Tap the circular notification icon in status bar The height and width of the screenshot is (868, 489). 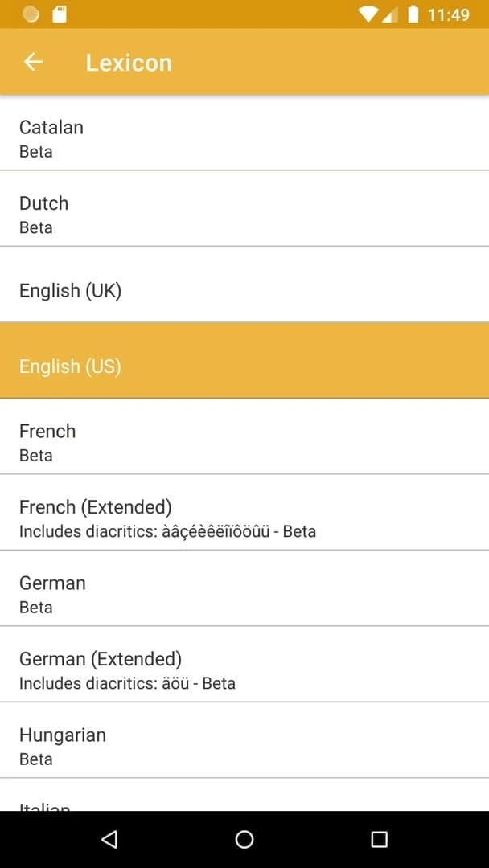31,14
